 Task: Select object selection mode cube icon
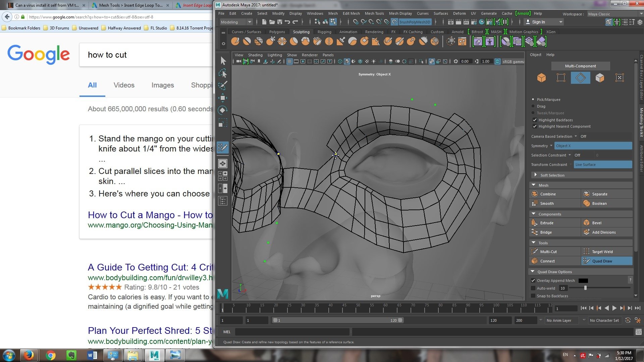[x=541, y=78]
